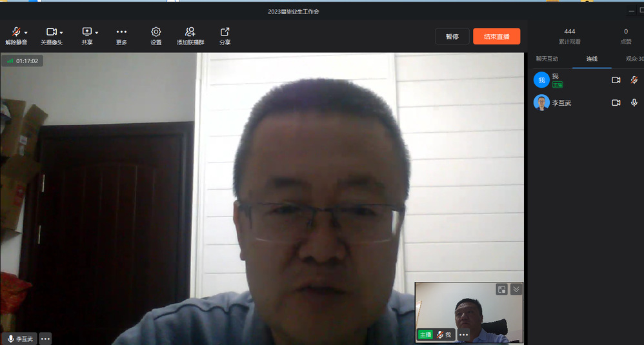The image size is (644, 345).
Task: Collapse the self-view thumbnail with chevron
Action: 516,290
